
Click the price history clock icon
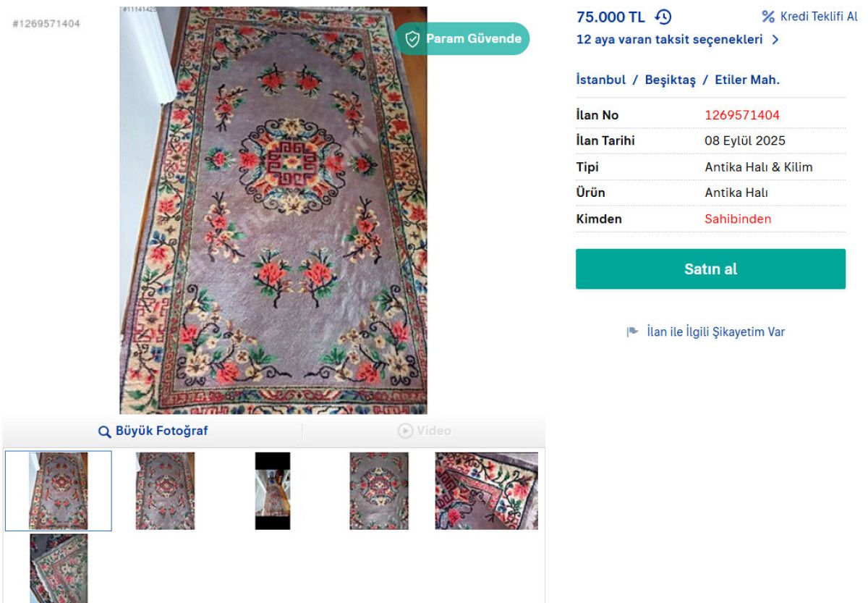[663, 17]
